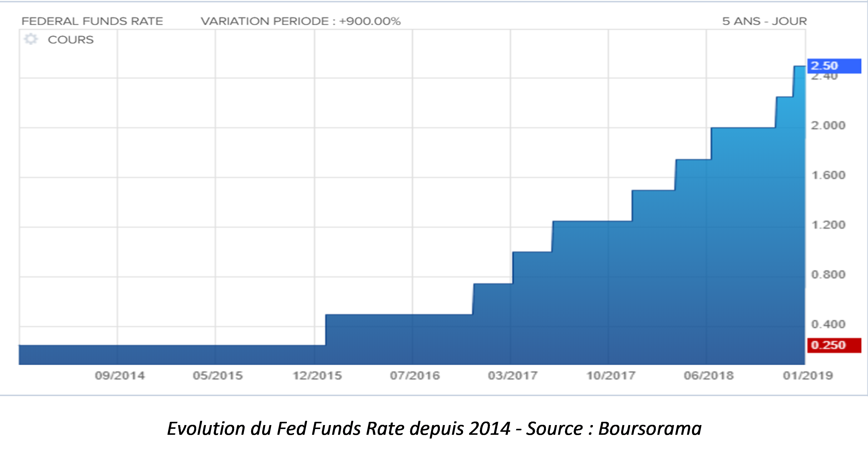The width and height of the screenshot is (868, 459).
Task: Select the 05/2015 date label
Action: point(218,375)
